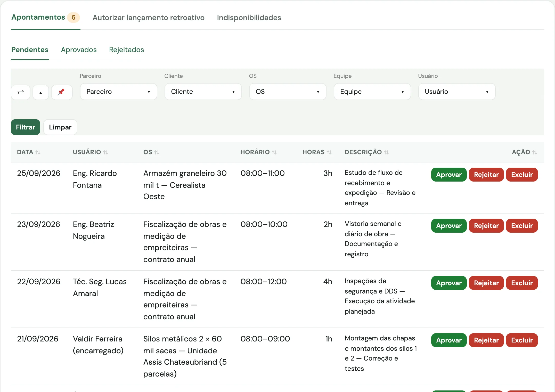Open the Equipe dropdown
The height and width of the screenshot is (392, 555).
[372, 92]
